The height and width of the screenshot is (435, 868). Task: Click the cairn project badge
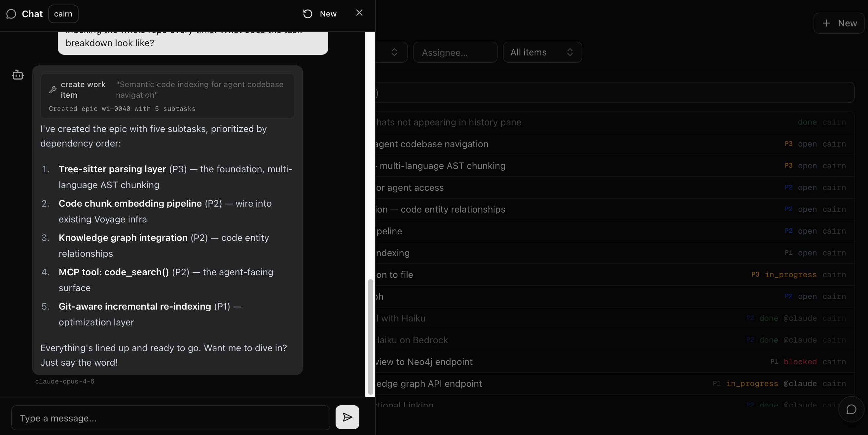63,14
